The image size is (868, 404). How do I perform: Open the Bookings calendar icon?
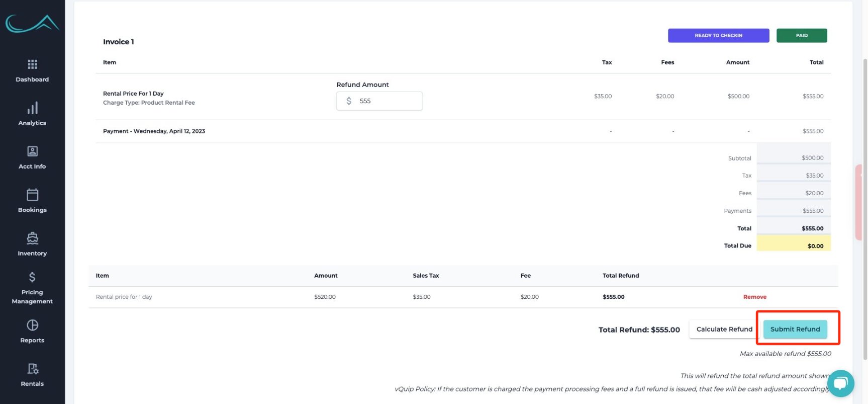(32, 195)
